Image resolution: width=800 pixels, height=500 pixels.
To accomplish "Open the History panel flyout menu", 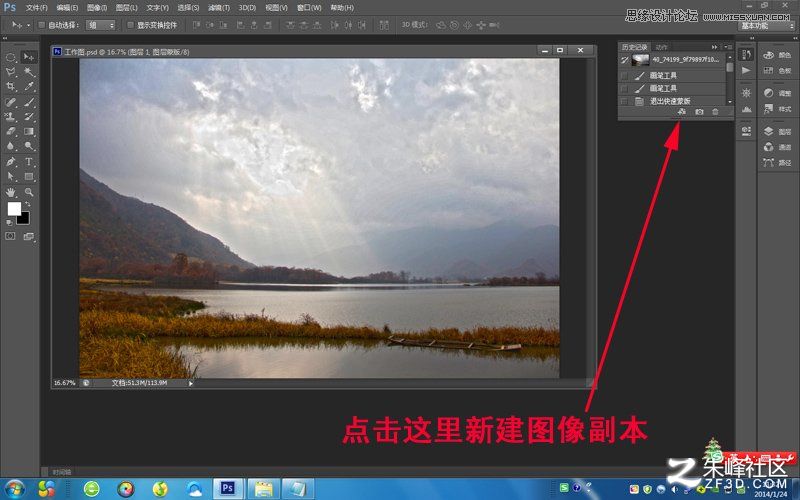I will pos(728,47).
